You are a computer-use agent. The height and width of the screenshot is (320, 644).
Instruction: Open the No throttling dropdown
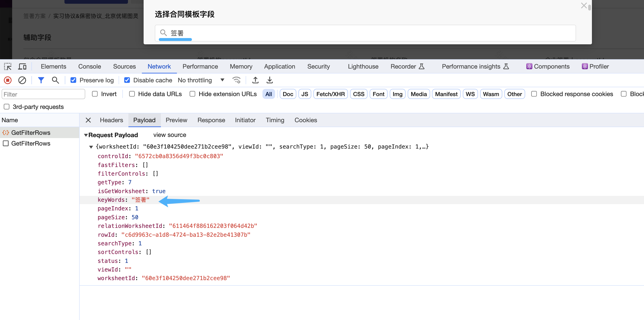(x=201, y=80)
